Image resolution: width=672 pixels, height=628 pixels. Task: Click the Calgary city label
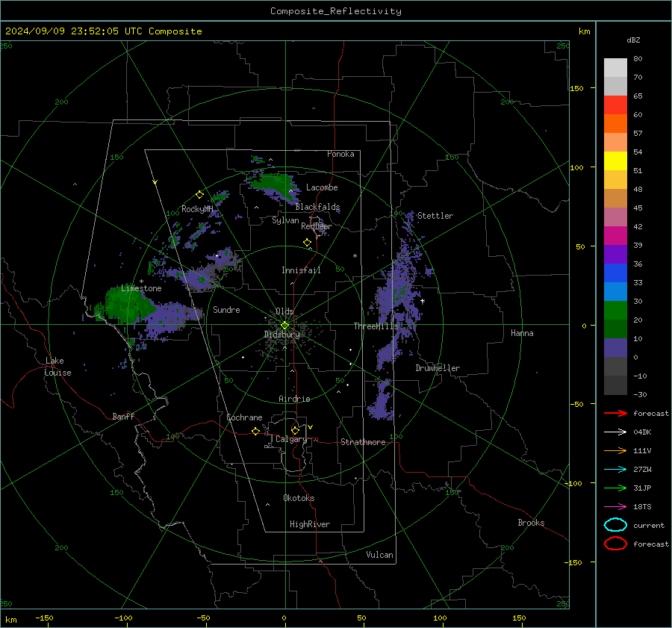[x=291, y=439]
